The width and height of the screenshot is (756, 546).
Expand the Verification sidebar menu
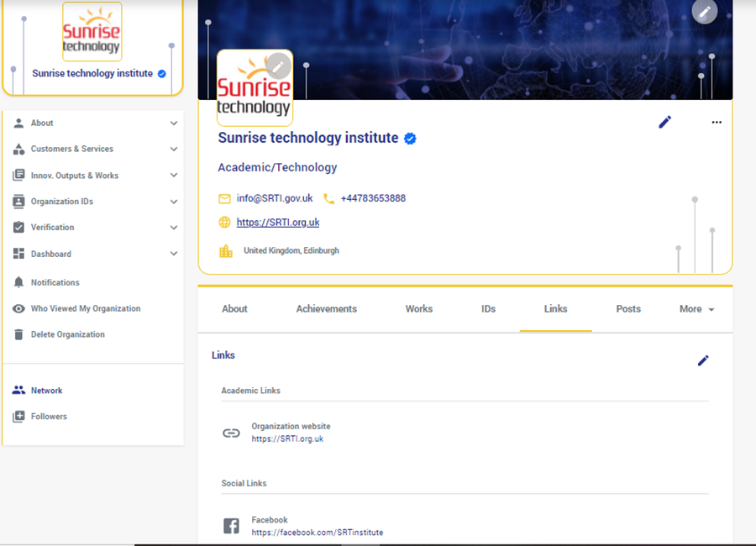pos(173,228)
